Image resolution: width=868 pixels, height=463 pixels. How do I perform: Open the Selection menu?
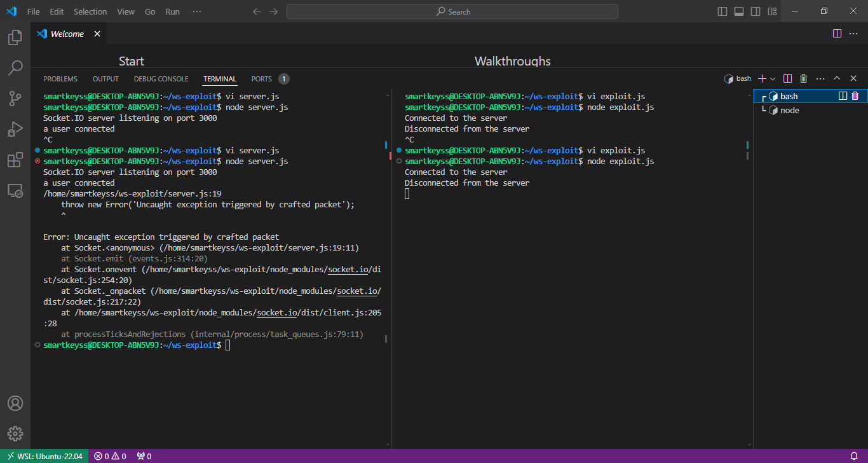click(90, 11)
